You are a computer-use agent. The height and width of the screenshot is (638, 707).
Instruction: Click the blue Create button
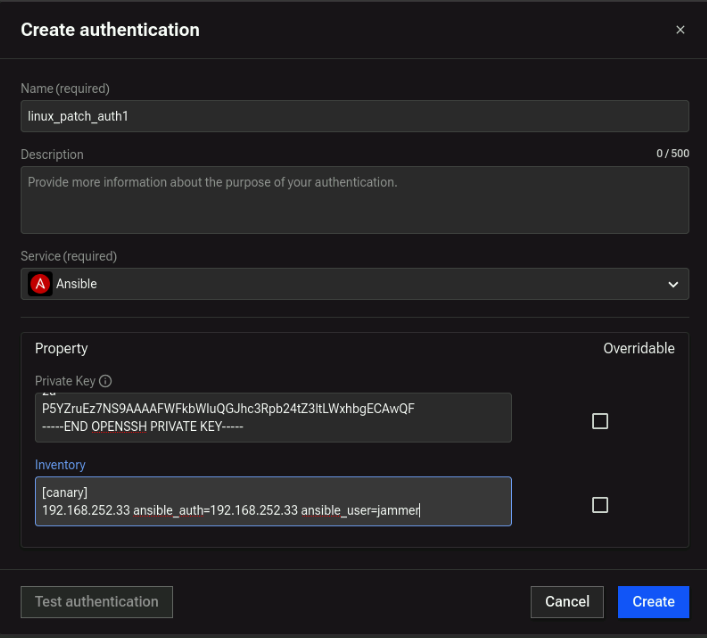click(653, 601)
